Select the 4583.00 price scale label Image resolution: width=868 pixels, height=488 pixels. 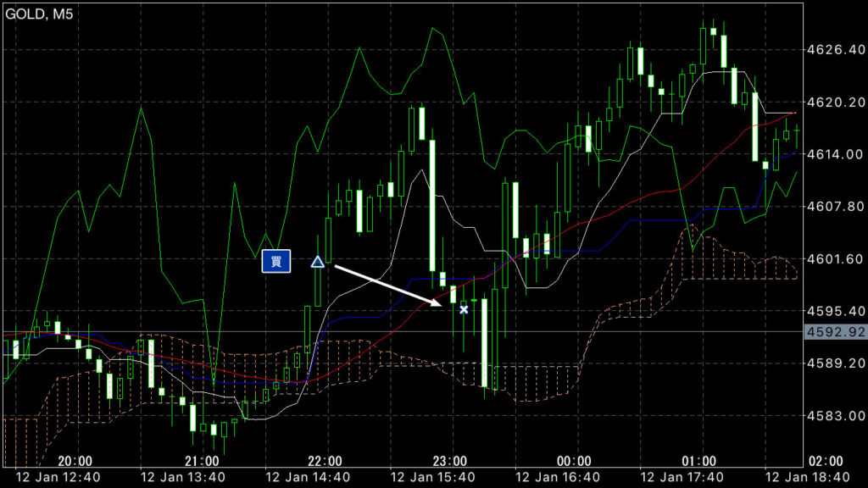click(836, 415)
